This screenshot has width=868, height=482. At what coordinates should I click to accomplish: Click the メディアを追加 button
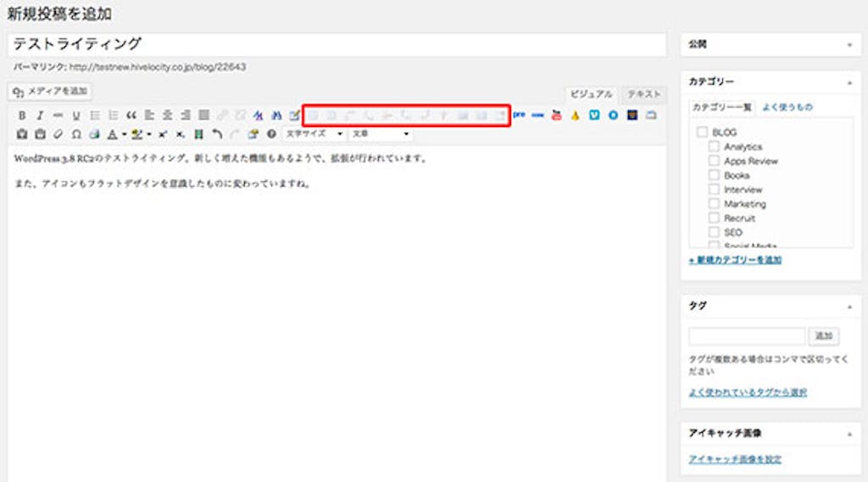pyautogui.click(x=50, y=91)
